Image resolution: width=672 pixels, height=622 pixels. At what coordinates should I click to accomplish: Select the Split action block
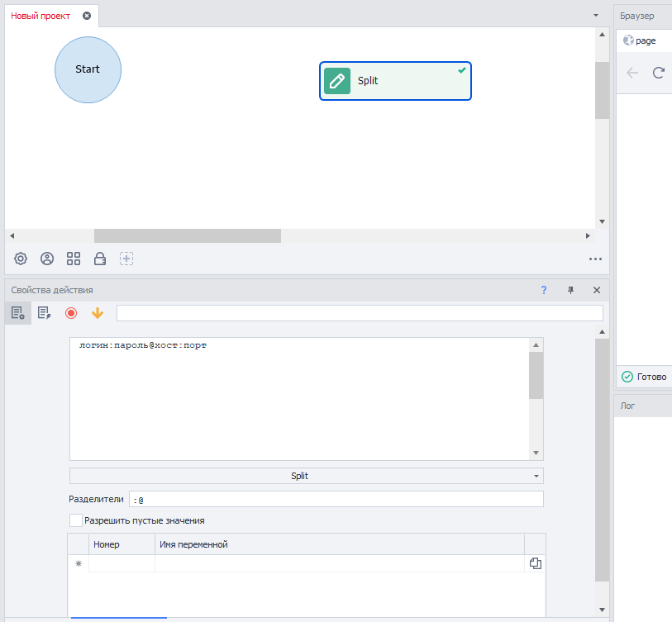pos(395,81)
